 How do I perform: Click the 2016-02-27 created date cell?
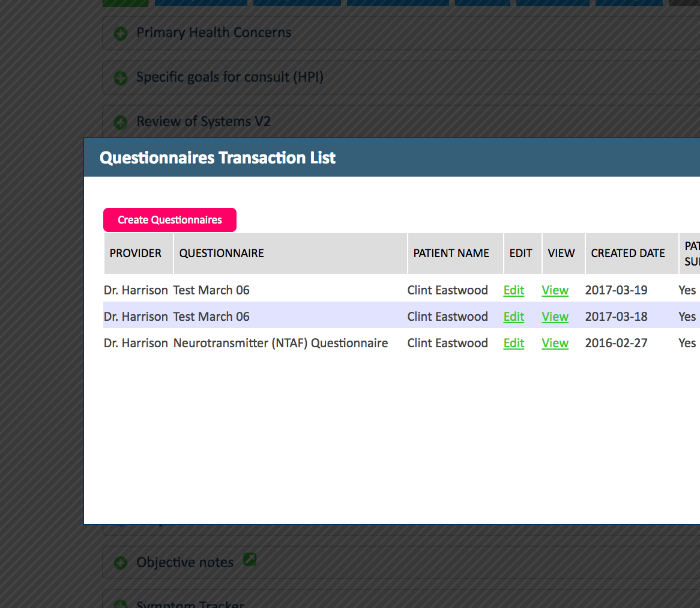[616, 343]
